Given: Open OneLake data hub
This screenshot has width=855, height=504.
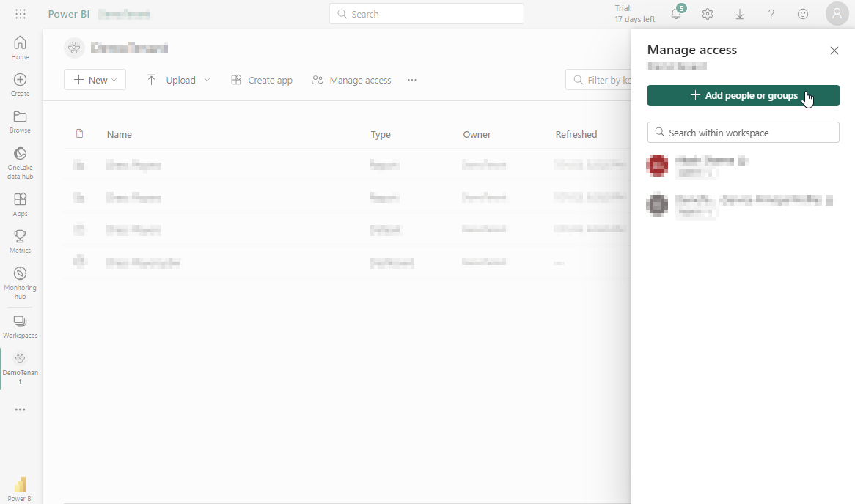Looking at the screenshot, I should coord(21,163).
